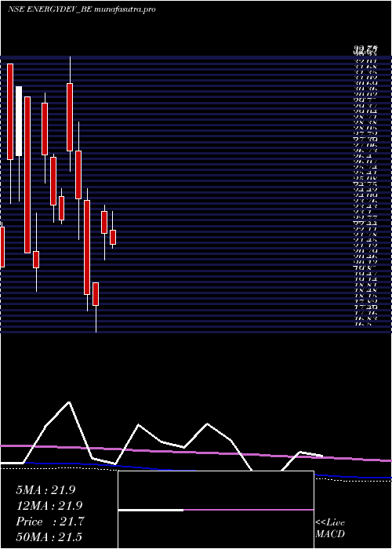Click the 5MA : 21.9 value
The image size is (392, 549).
tap(45, 490)
